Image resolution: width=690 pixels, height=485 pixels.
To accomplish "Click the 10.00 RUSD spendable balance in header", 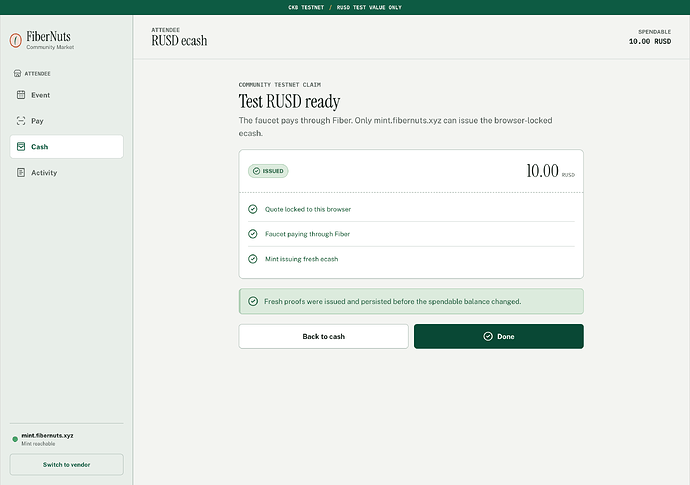I will pos(650,41).
